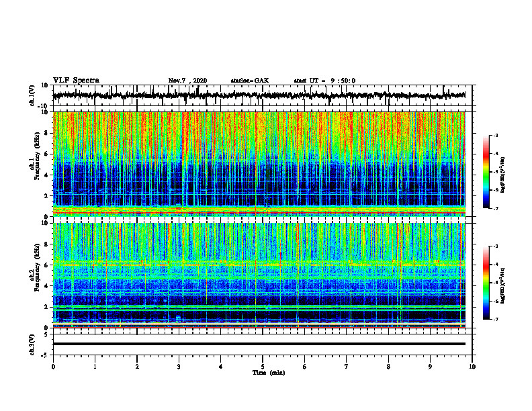
Task: Click the ch.1 frequency tick label "8"
Action: tap(47, 133)
